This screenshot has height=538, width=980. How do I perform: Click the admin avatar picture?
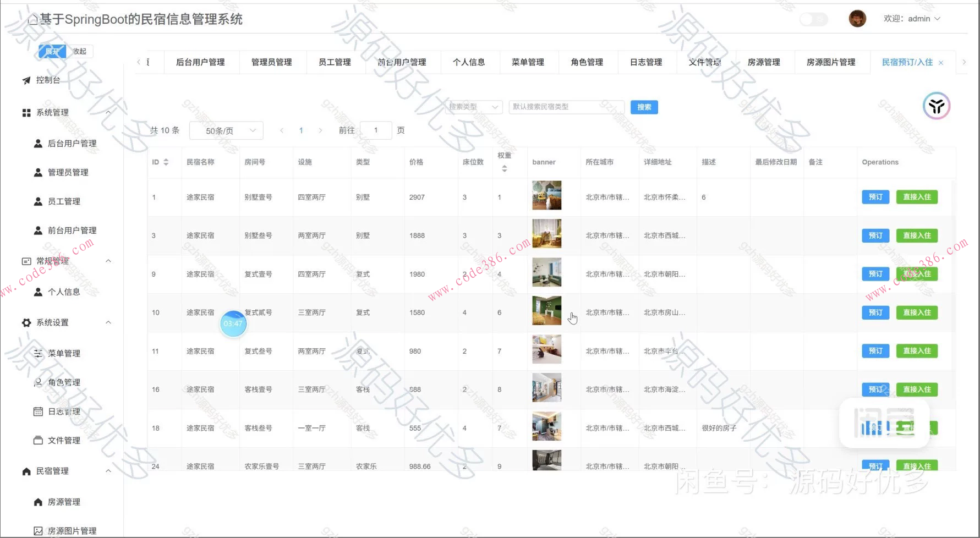(857, 19)
